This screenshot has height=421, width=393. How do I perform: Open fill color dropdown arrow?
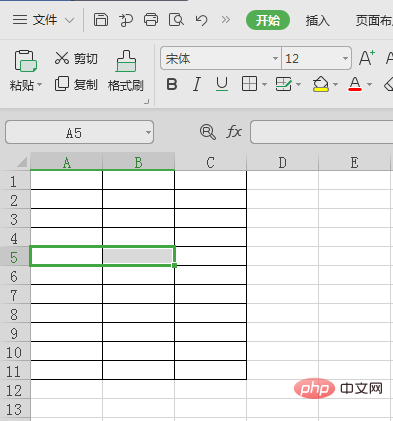(335, 84)
